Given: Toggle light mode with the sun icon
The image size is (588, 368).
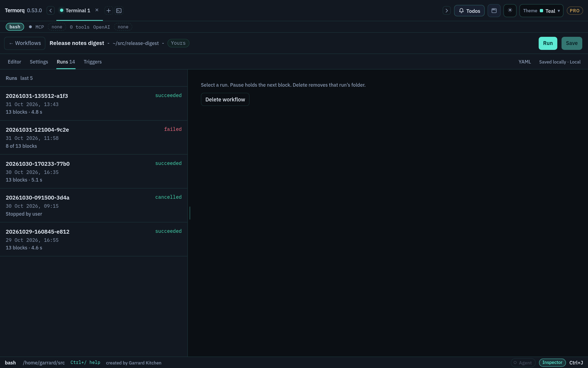Looking at the screenshot, I should (x=510, y=11).
